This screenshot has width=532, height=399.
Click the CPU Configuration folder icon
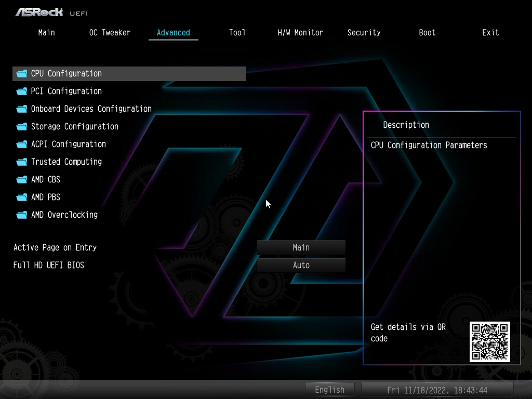(x=22, y=74)
